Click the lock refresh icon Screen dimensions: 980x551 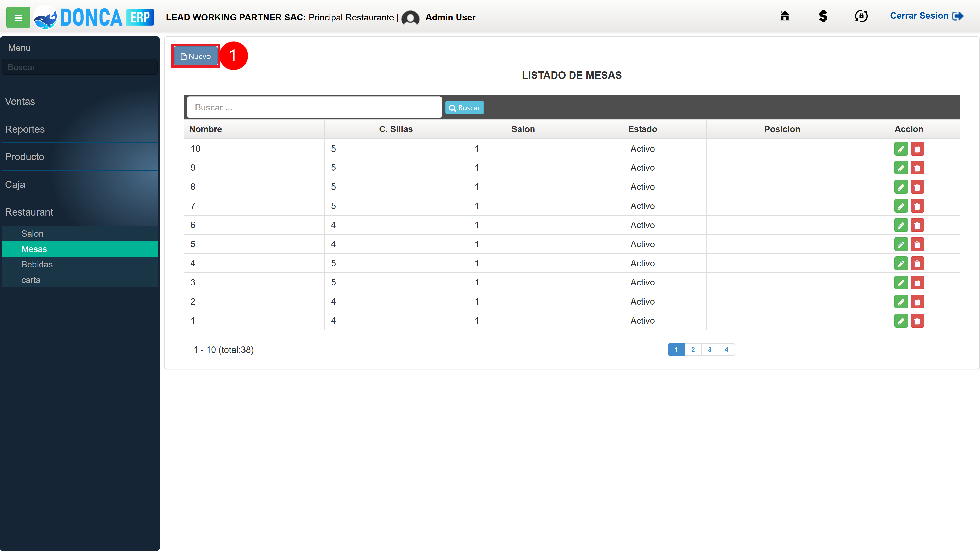click(861, 16)
